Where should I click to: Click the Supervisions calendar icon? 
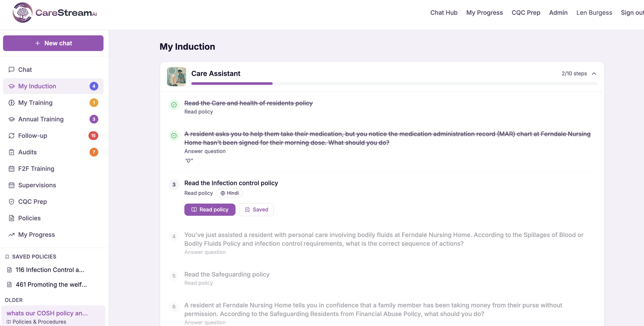[x=11, y=185]
